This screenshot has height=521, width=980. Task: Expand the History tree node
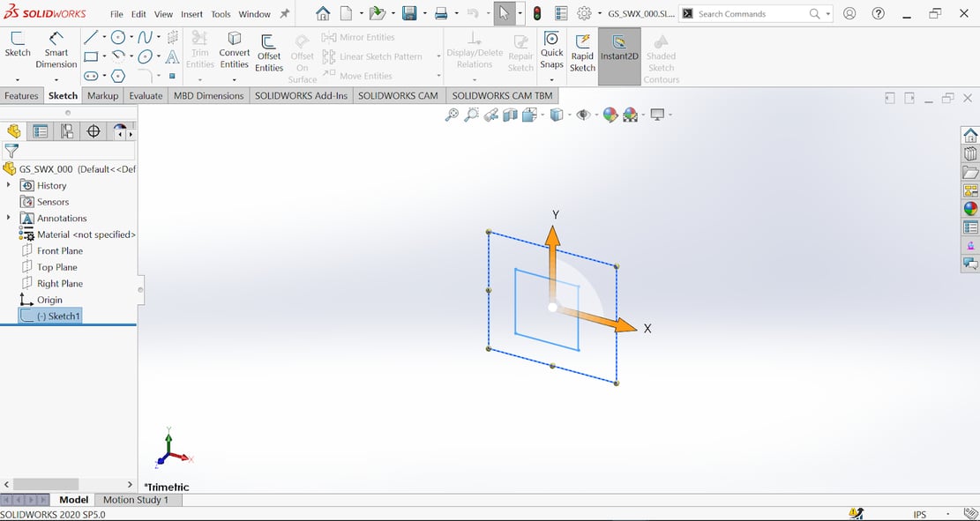9,185
